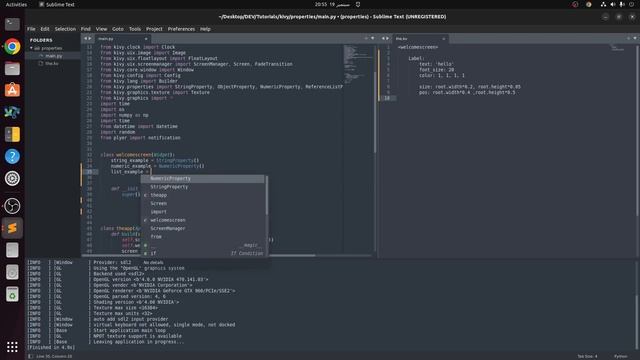Go to next tab in right pane
The image size is (640, 360).
point(388,38)
